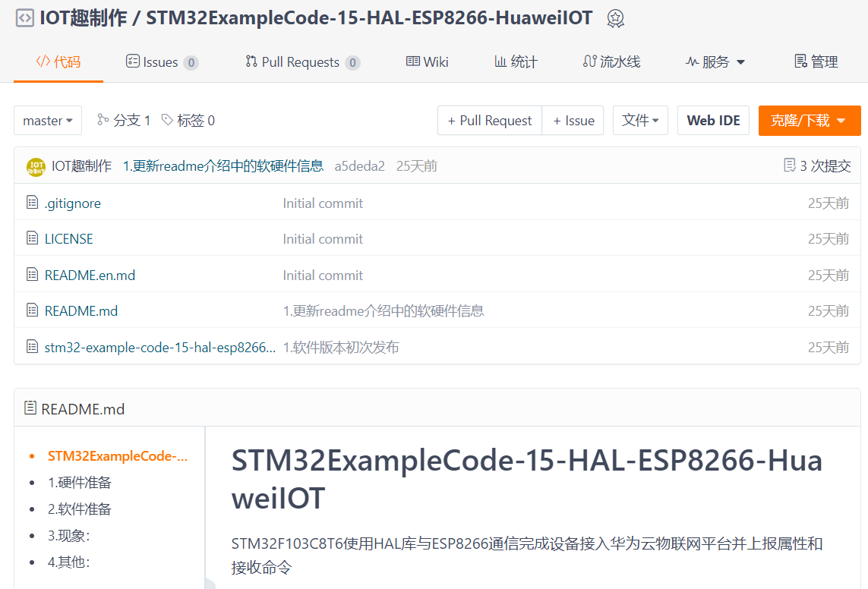Expand the 服务 services dropdown
868x589 pixels.
point(715,62)
